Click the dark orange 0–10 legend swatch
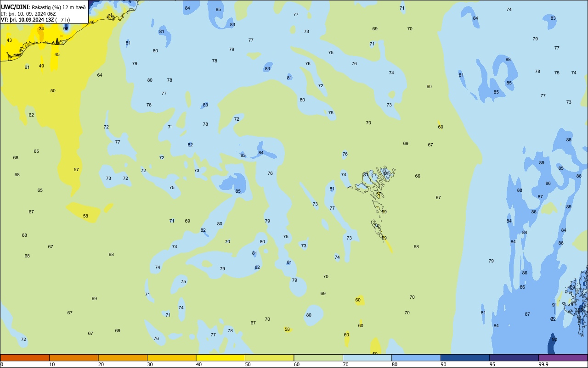The height and width of the screenshot is (368, 588). (25, 357)
